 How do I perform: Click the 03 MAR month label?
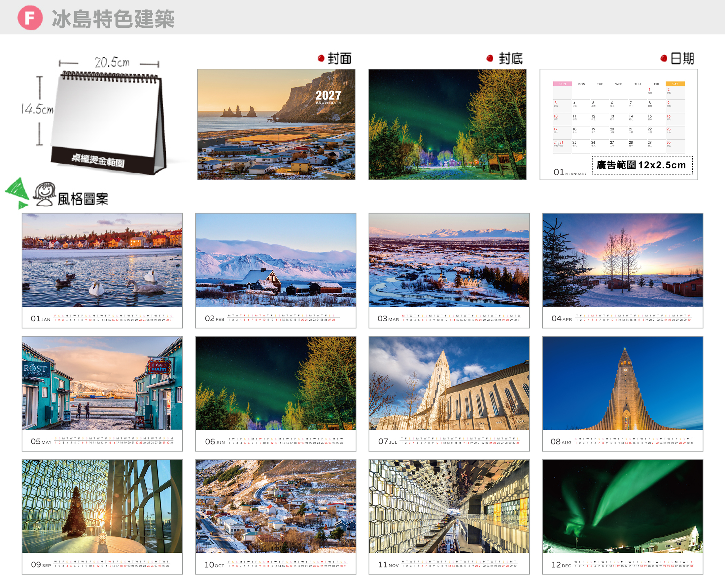coord(388,318)
